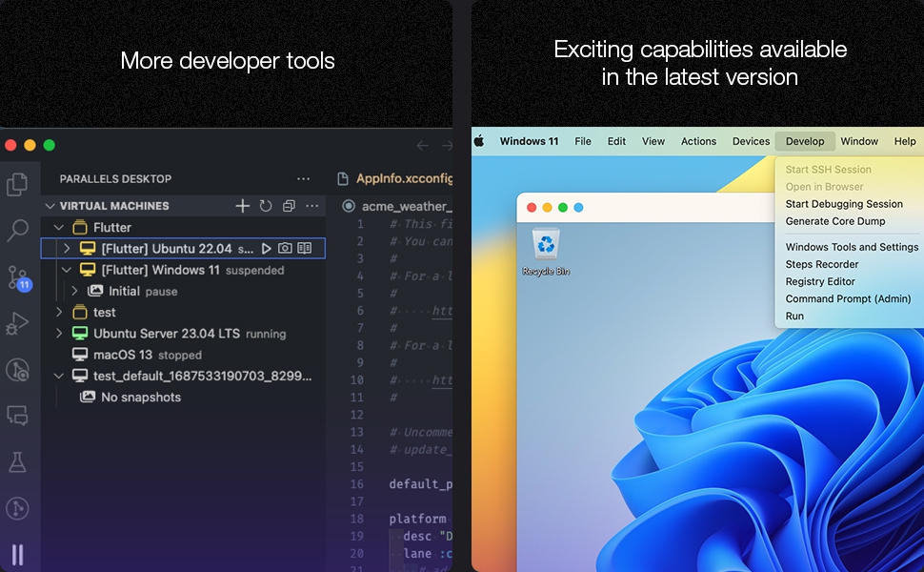924x572 pixels.
Task: Close the open Develop menu
Action: point(805,141)
